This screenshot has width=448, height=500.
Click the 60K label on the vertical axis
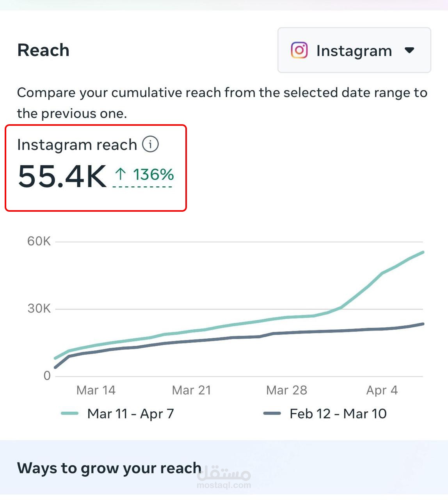point(39,241)
